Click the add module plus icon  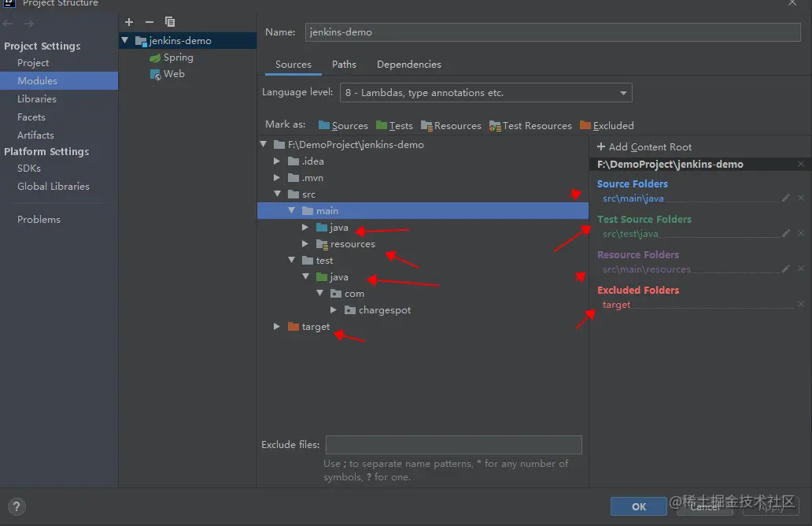coord(129,22)
